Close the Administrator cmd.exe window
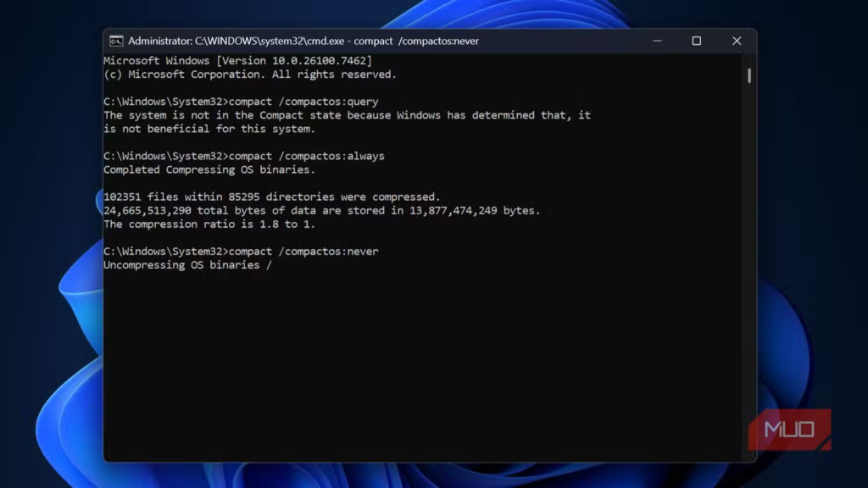The image size is (868, 488). point(736,41)
